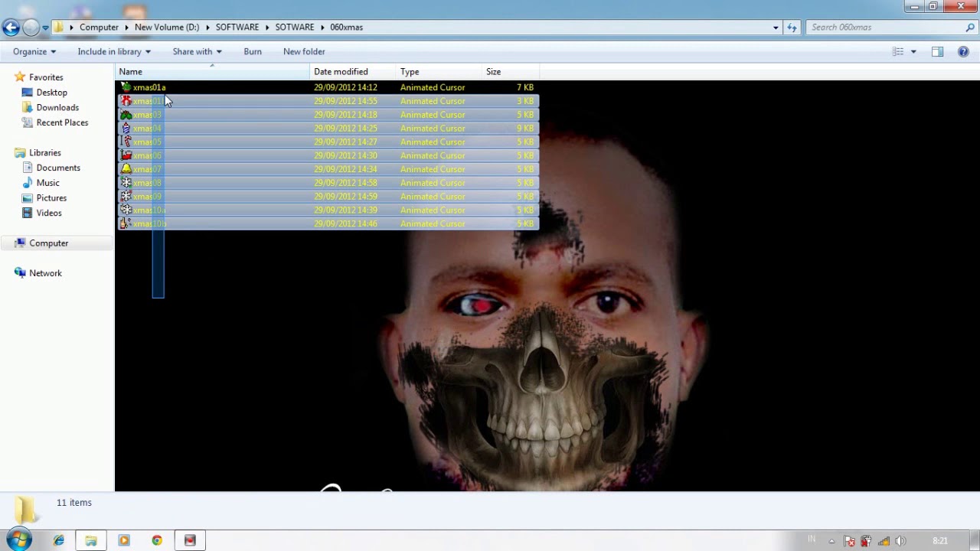Select the xmas06 stocking icon
This screenshot has height=551, width=980.
pos(126,155)
